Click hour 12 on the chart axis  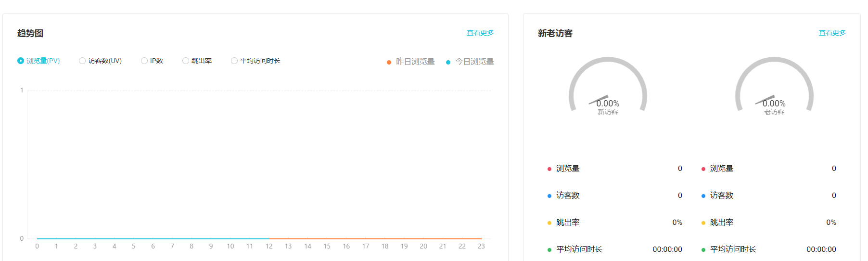269,246
